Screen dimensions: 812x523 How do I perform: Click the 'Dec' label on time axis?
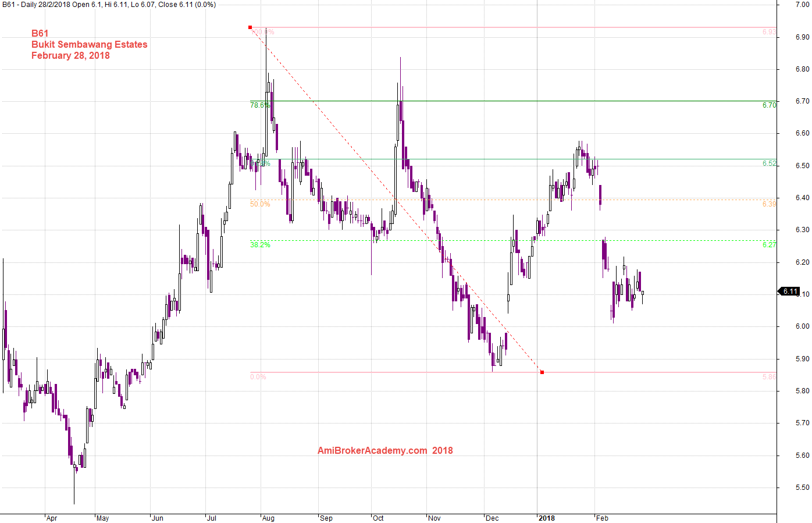click(x=492, y=518)
